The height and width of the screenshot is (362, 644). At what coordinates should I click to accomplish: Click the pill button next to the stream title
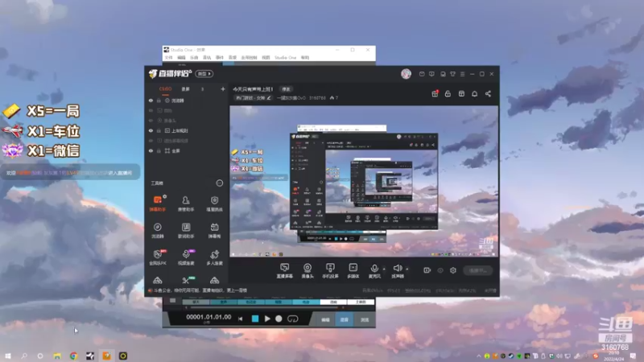(287, 89)
